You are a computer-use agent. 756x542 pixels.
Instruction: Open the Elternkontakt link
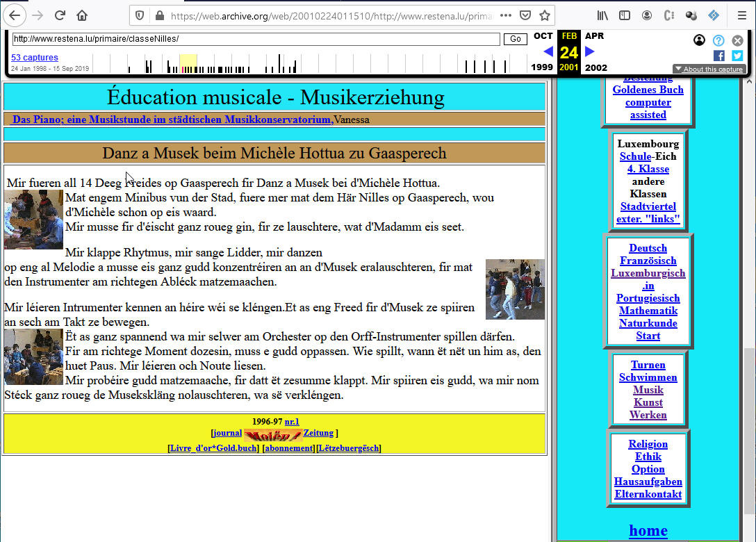pos(648,494)
